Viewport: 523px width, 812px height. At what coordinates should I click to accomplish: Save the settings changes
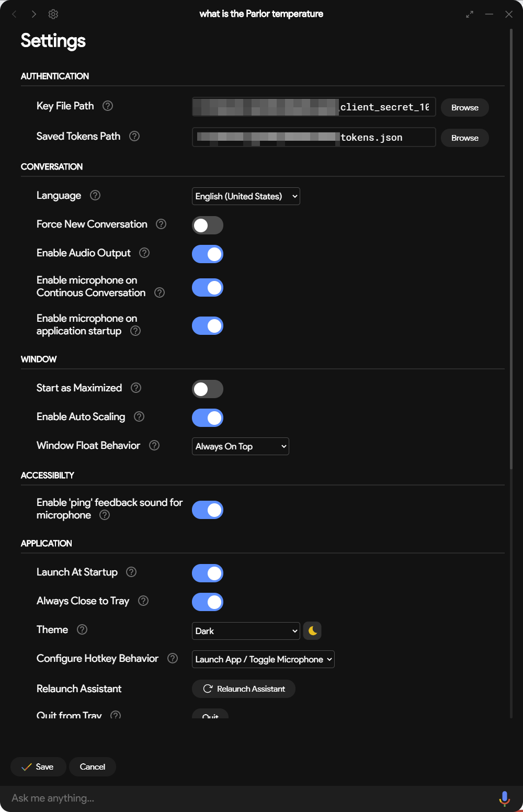click(x=38, y=766)
